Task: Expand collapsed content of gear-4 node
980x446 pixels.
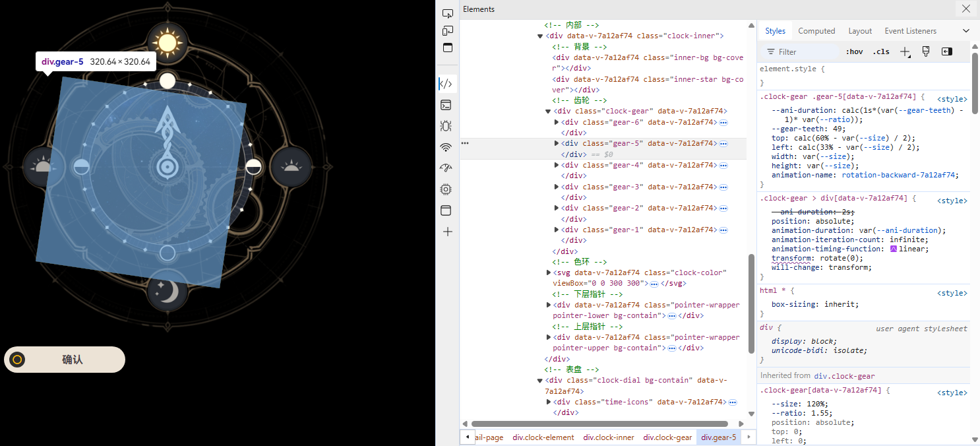Action: point(723,165)
